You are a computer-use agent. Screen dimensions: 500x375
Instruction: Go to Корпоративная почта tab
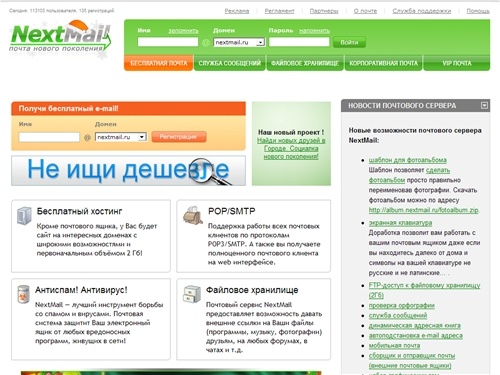click(x=383, y=63)
